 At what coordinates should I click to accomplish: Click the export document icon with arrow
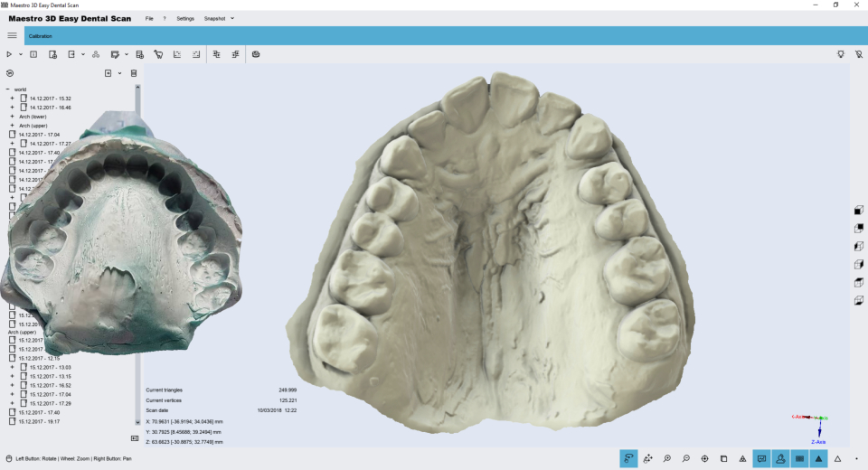pyautogui.click(x=71, y=54)
